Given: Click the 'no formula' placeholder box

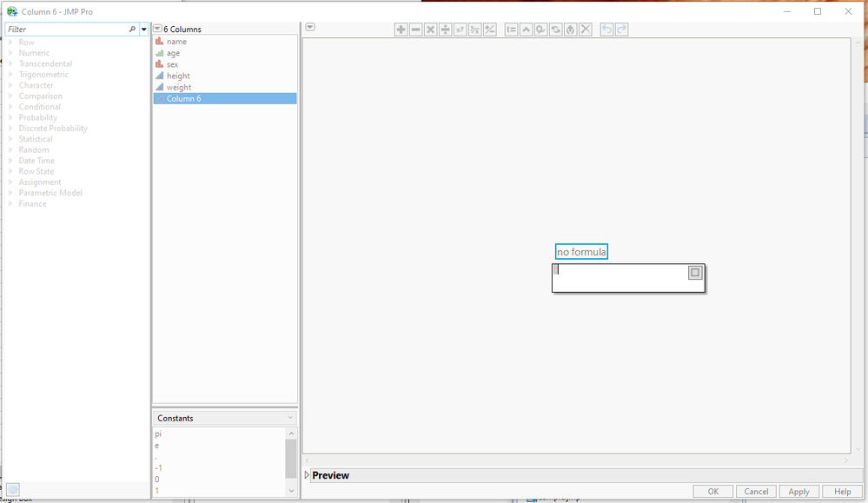Looking at the screenshot, I should click(x=581, y=252).
